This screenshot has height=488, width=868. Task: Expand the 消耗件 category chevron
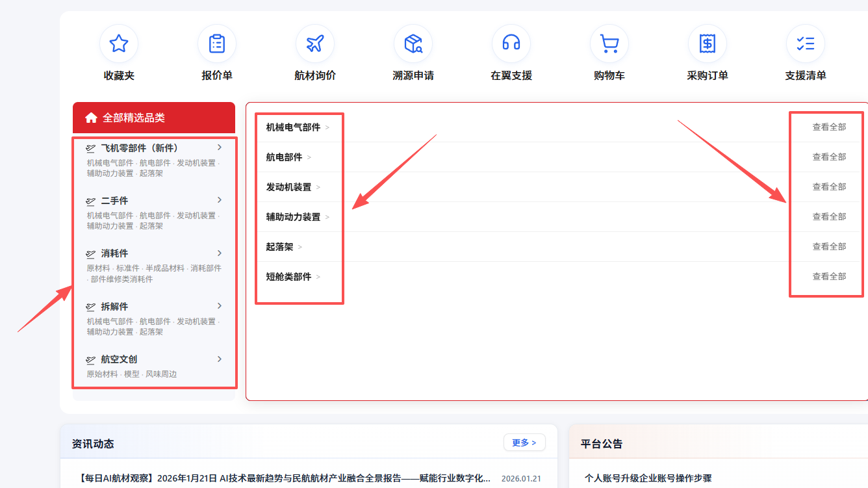(220, 253)
